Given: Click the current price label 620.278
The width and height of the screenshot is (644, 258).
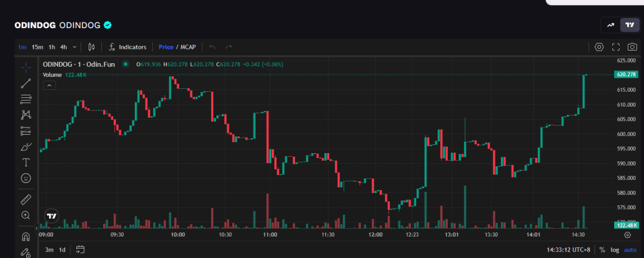Looking at the screenshot, I should coord(626,74).
